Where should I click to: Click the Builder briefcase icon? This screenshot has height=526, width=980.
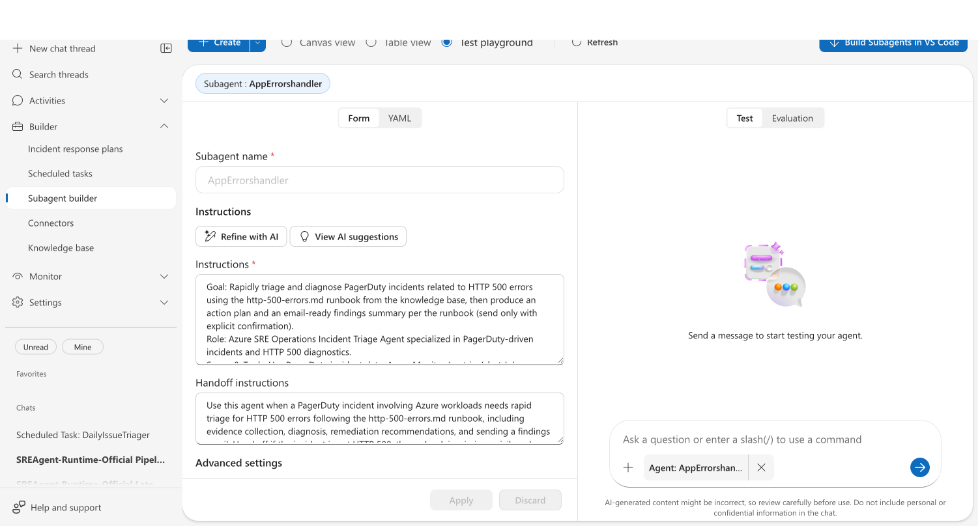(18, 126)
